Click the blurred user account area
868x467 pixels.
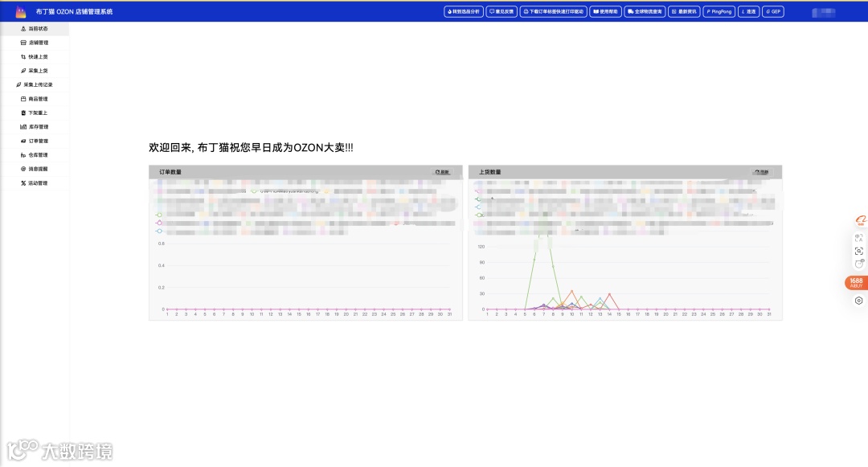point(824,12)
